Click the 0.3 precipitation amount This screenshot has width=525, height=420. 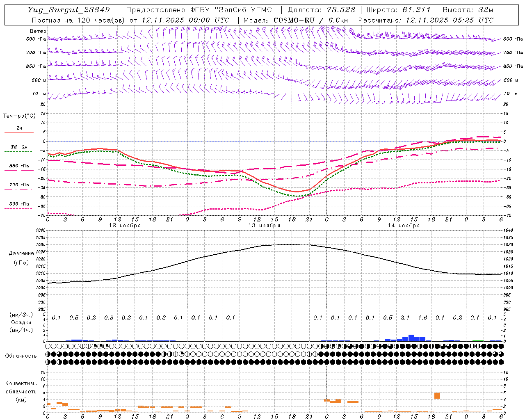pyautogui.click(x=109, y=317)
